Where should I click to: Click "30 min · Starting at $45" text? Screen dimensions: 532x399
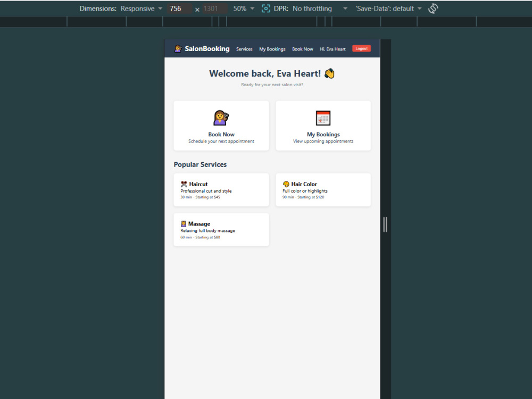200,197
